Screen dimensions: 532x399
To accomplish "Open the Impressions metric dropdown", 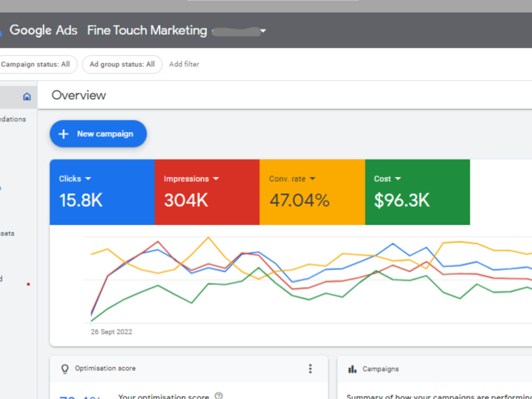I will [x=216, y=178].
